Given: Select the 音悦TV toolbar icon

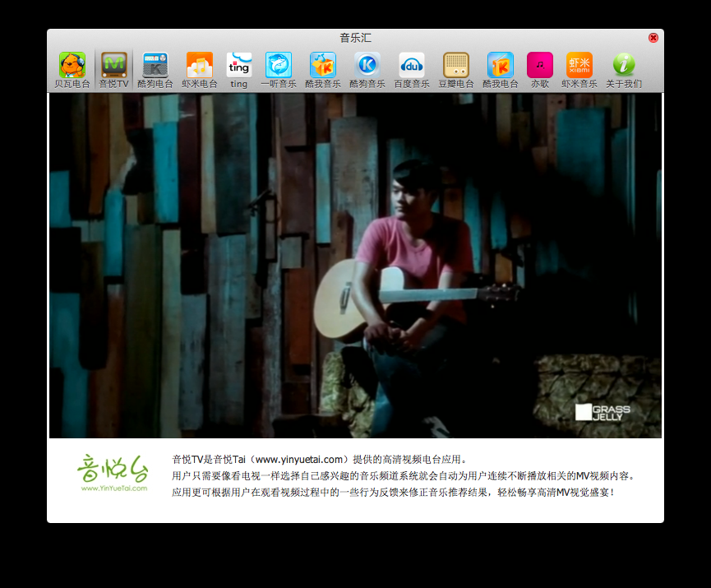Looking at the screenshot, I should pos(113,70).
